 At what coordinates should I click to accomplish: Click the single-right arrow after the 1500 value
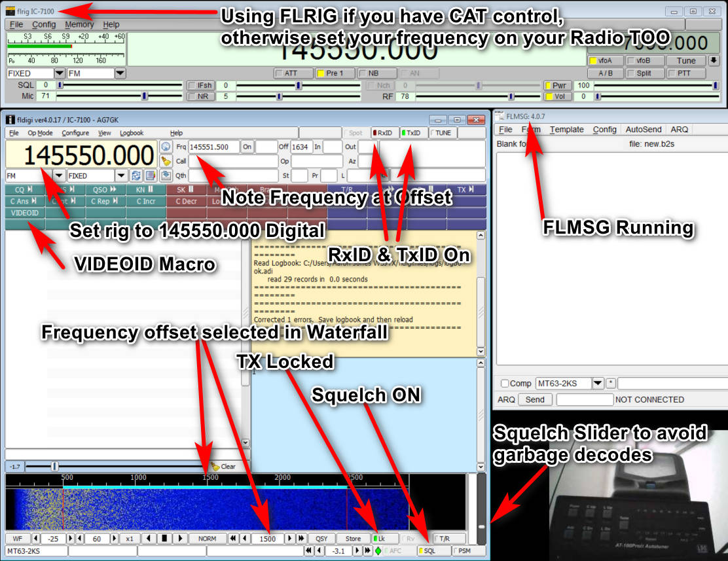[x=290, y=539]
